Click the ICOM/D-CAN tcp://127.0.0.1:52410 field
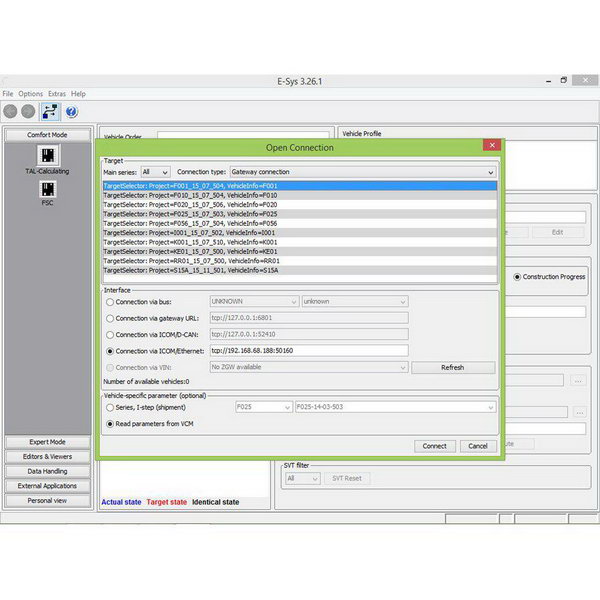The width and height of the screenshot is (600, 600). 309,334
